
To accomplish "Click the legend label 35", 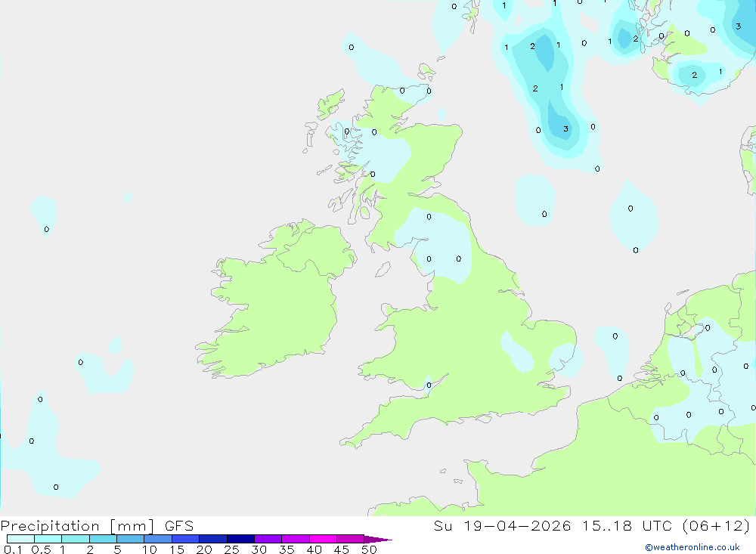I will coord(287,549).
